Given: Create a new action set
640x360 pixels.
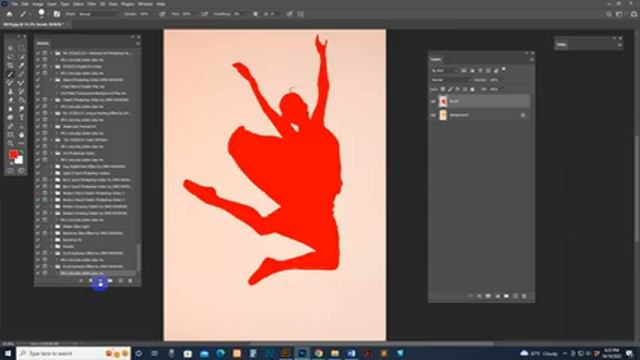Looking at the screenshot, I should (x=110, y=281).
